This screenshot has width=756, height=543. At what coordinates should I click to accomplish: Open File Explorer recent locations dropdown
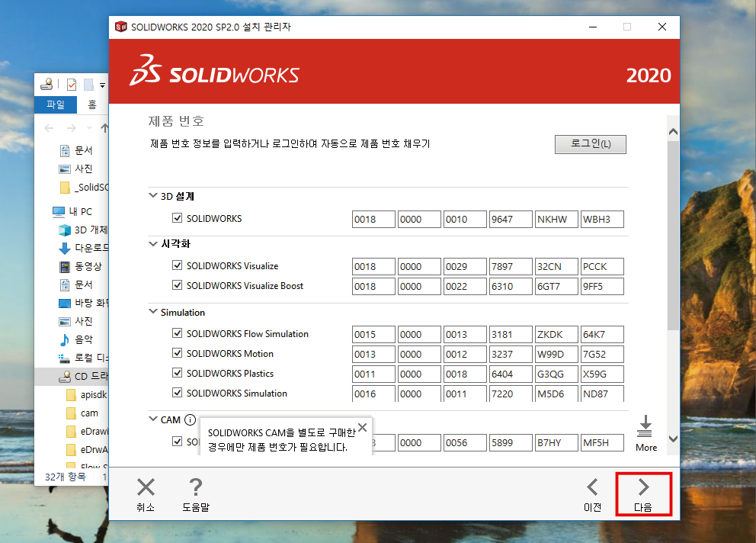click(x=89, y=128)
